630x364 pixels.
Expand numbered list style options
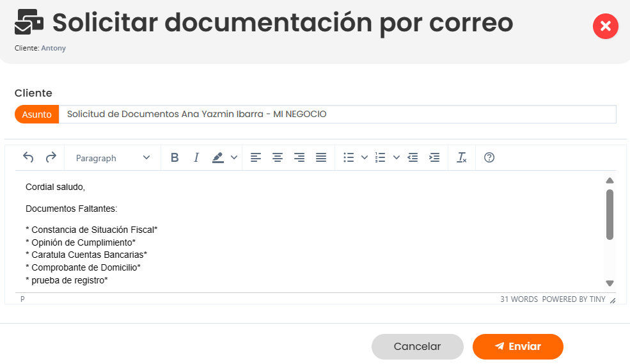(396, 157)
